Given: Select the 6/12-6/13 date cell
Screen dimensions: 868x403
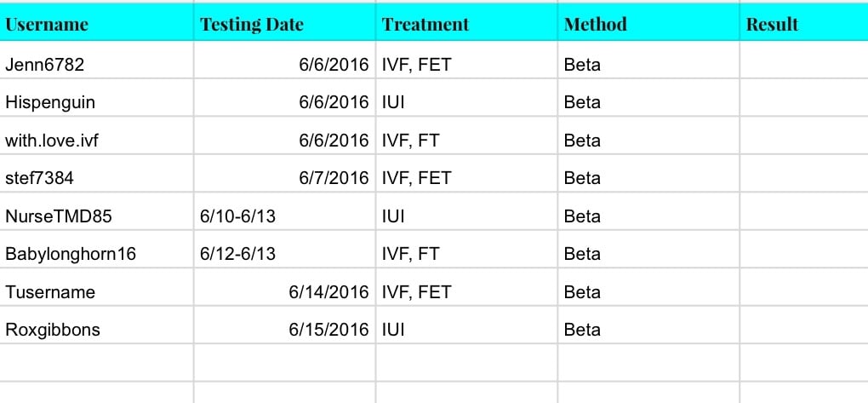Looking at the screenshot, I should tap(237, 254).
